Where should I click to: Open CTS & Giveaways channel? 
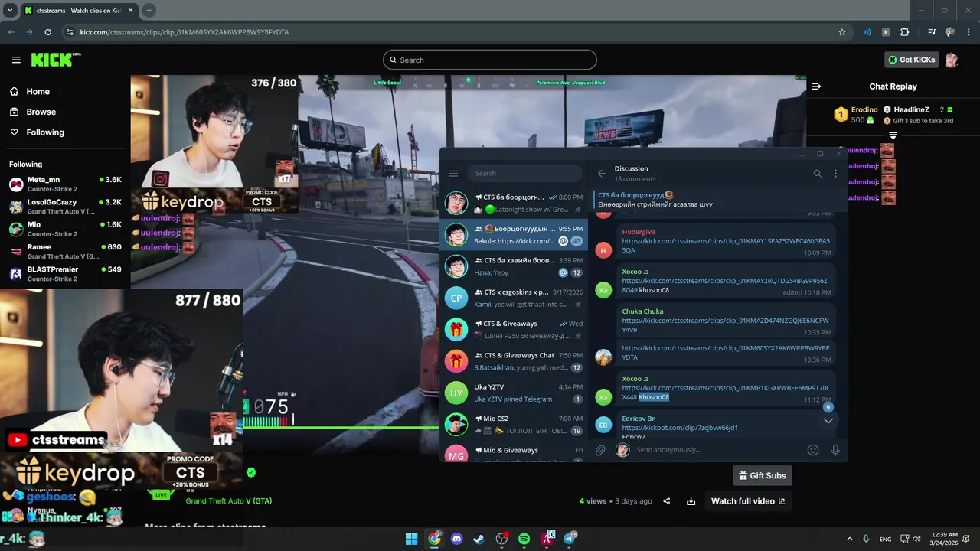[514, 330]
